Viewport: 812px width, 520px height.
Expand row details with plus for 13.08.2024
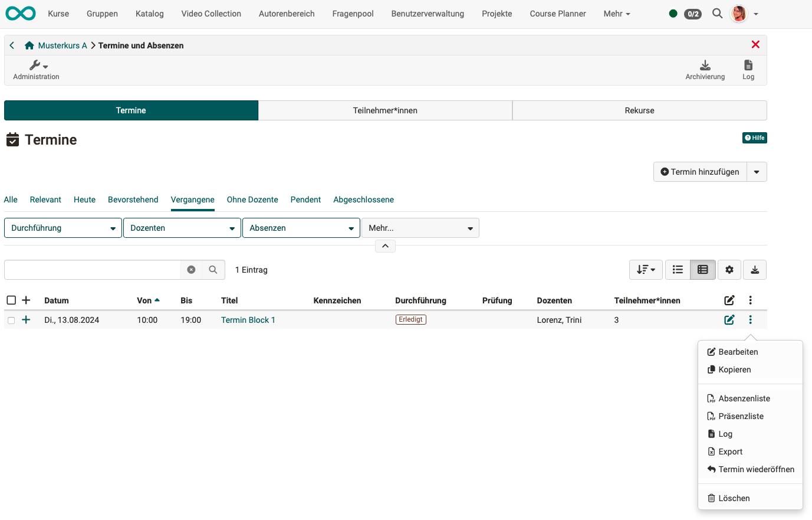pos(26,320)
